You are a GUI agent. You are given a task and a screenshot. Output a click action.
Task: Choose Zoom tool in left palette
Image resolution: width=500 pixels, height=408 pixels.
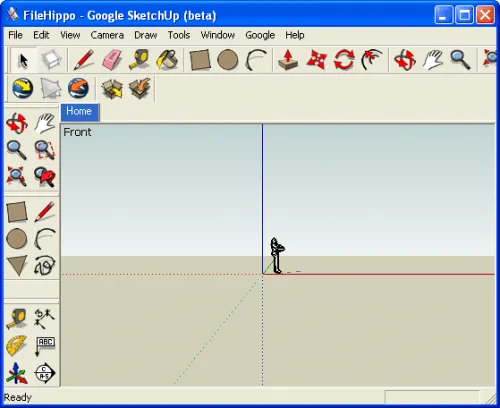pos(17,150)
